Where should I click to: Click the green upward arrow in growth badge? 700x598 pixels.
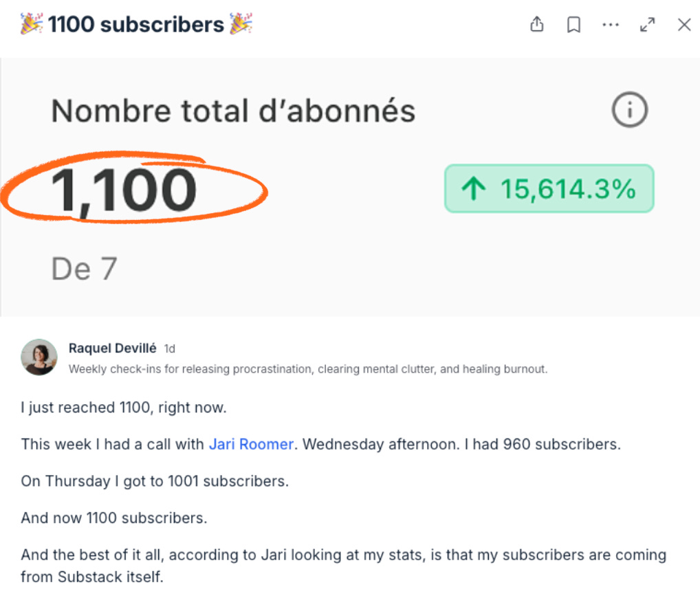pos(474,188)
